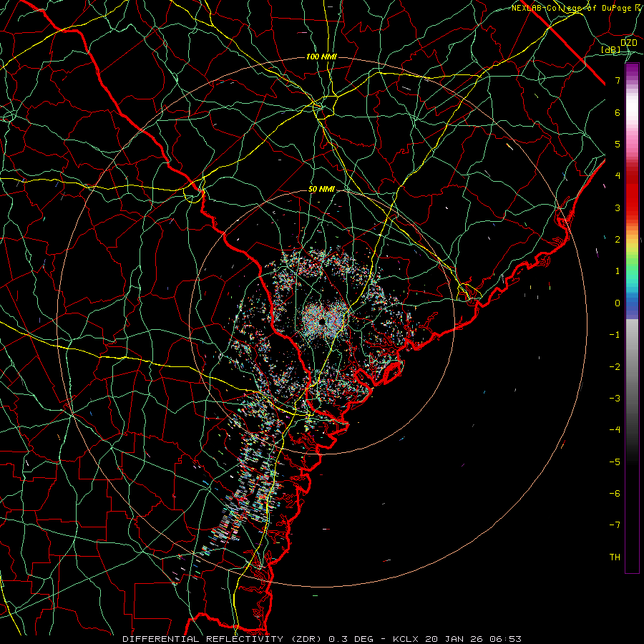Click the "TH" threshold label on the scale

(615, 557)
